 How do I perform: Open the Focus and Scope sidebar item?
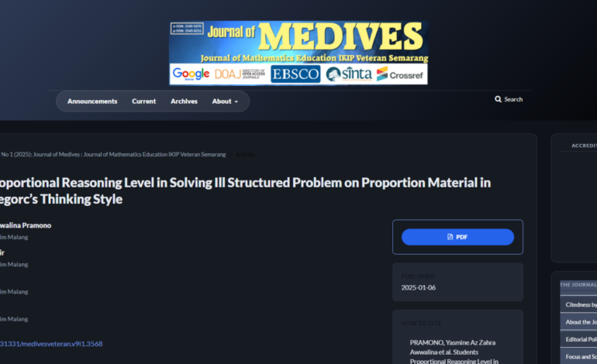[578, 357]
